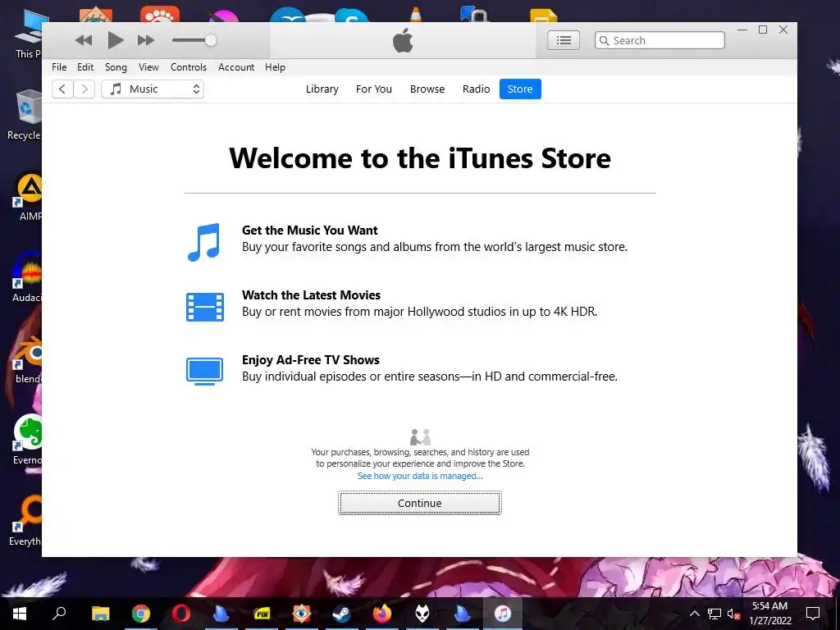Open File Explorer from the taskbar
The width and height of the screenshot is (840, 630).
100,614
